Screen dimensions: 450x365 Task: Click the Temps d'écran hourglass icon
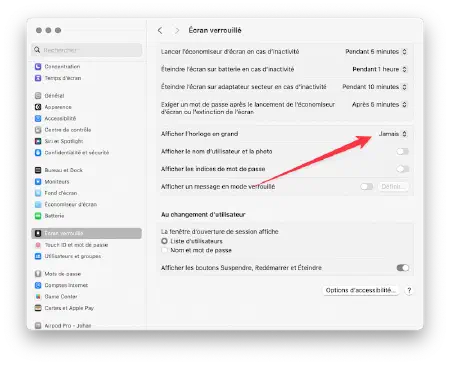coord(38,78)
